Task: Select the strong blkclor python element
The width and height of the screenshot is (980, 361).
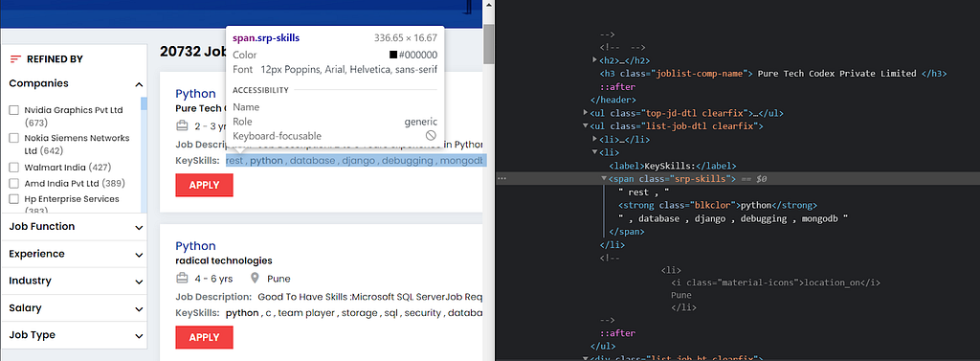Action: click(x=718, y=205)
